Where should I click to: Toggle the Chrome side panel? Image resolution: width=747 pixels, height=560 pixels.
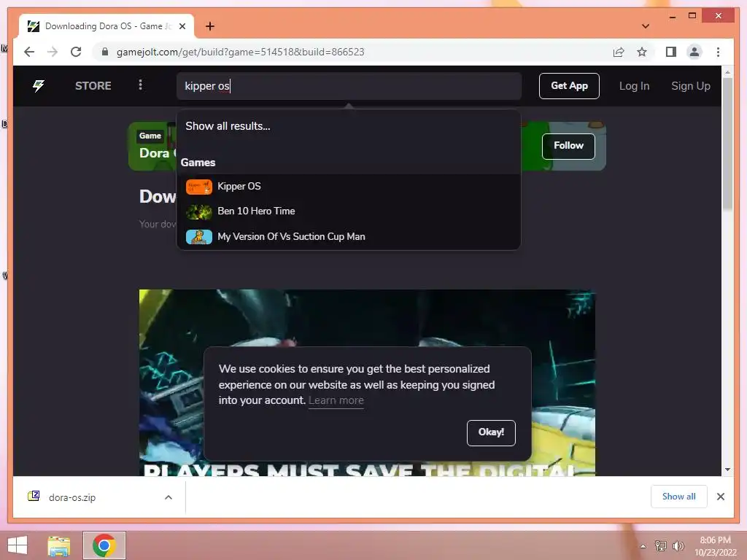point(671,52)
